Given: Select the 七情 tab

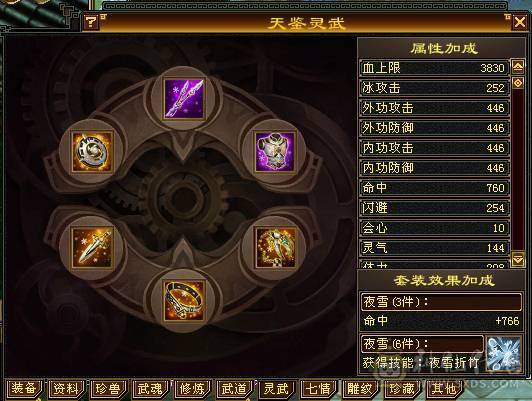Looking at the screenshot, I should 318,389.
